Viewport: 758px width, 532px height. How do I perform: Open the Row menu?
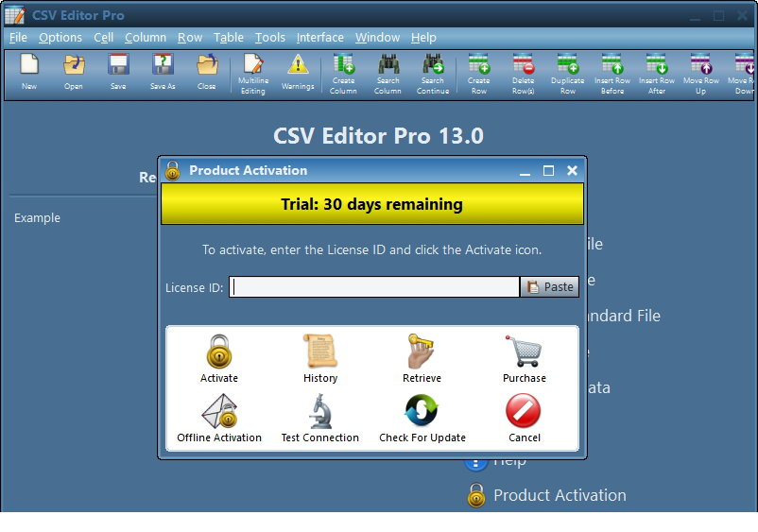tap(189, 37)
